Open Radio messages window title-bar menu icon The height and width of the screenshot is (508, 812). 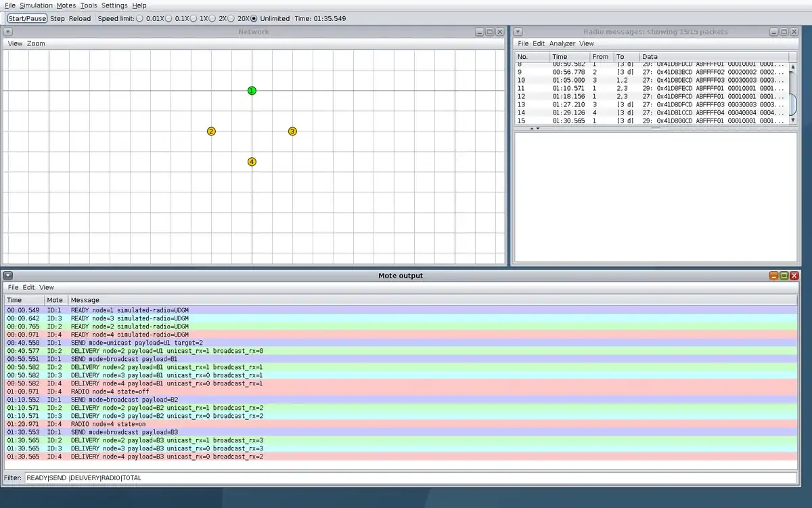[x=518, y=32]
